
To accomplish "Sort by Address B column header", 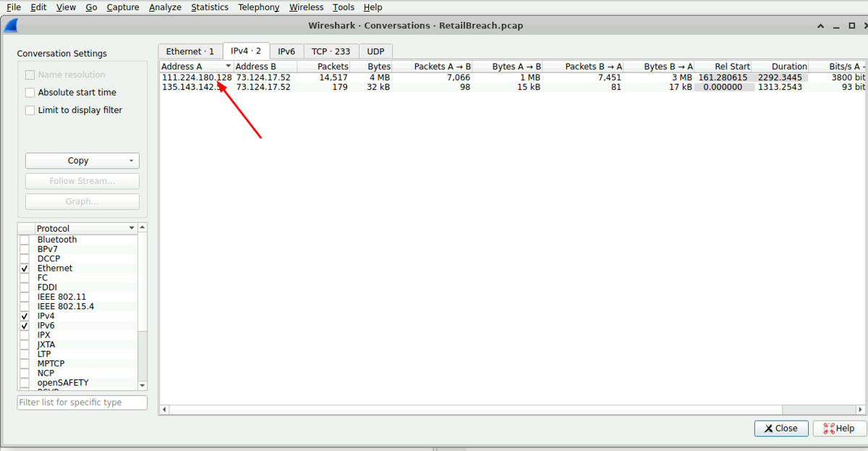I will tap(265, 66).
